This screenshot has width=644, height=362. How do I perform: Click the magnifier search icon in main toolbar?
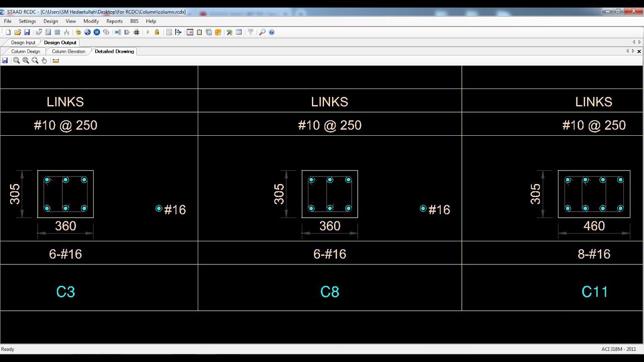tap(262, 32)
